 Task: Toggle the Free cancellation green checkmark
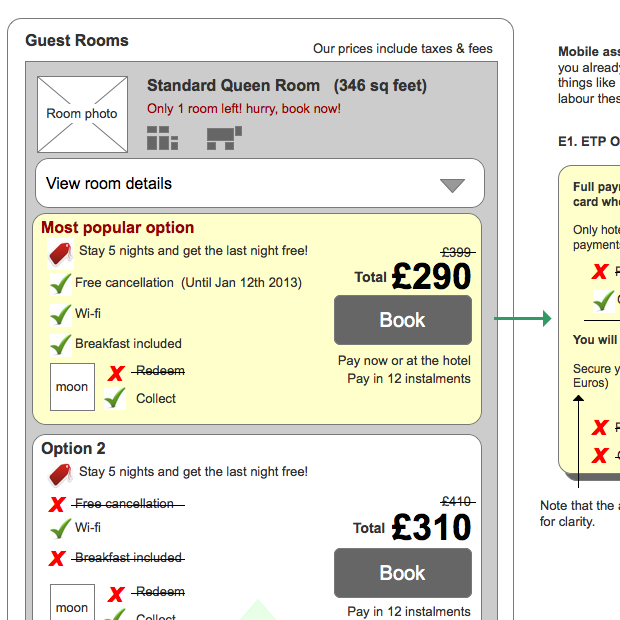pyautogui.click(x=60, y=284)
